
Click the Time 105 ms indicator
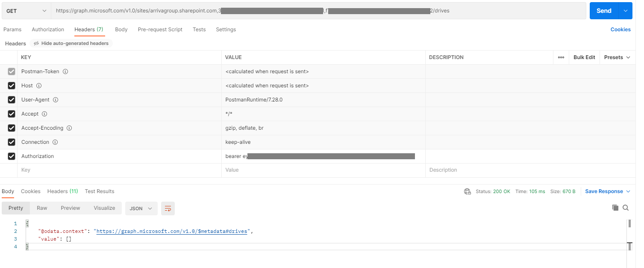pyautogui.click(x=530, y=191)
